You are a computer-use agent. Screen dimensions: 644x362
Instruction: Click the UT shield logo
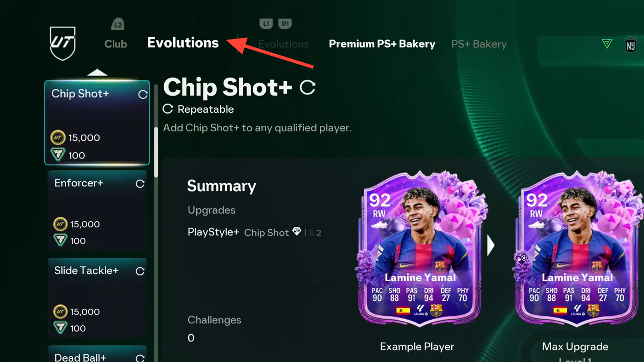pos(63,43)
